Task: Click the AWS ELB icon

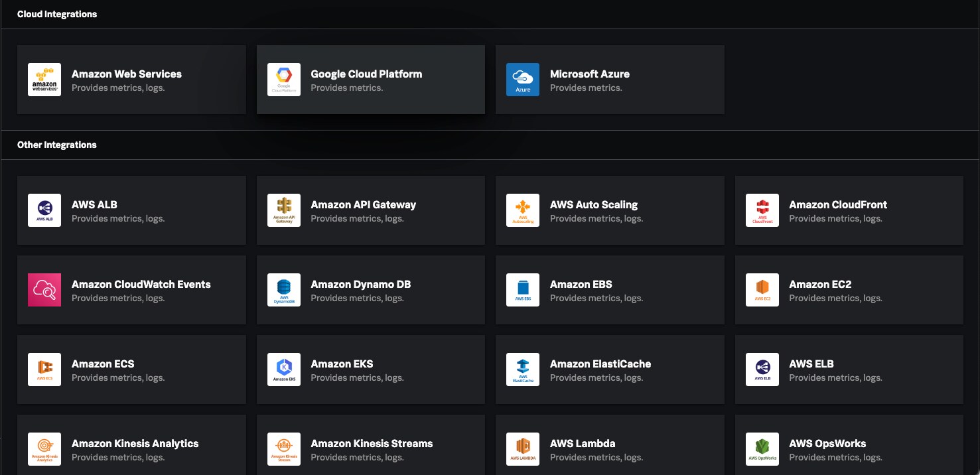Action: pyautogui.click(x=762, y=370)
